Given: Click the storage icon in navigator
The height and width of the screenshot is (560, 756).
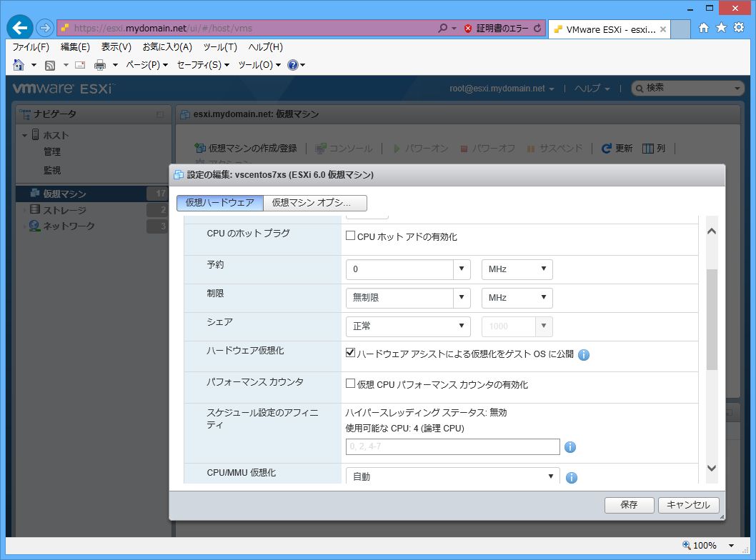Looking at the screenshot, I should click(35, 209).
